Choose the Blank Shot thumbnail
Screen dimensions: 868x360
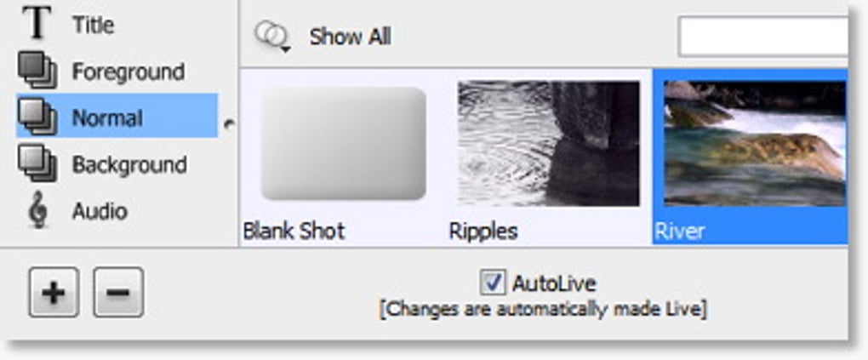[343, 144]
